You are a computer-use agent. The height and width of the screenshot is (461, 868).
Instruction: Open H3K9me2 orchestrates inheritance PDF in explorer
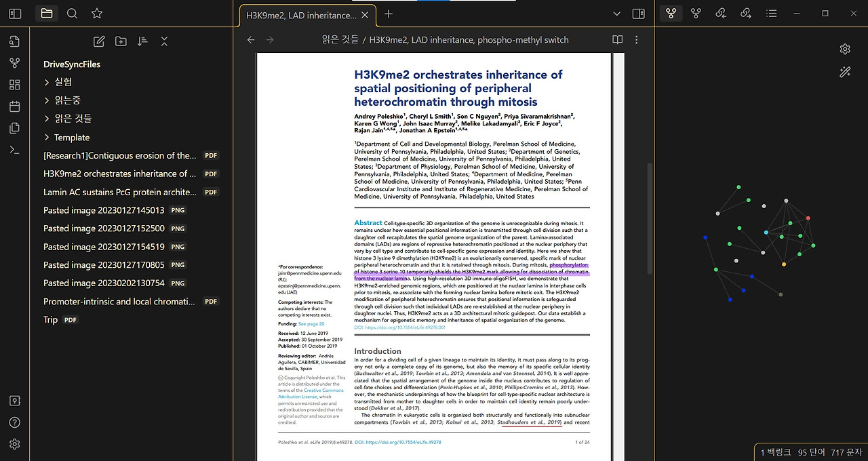[x=130, y=174]
